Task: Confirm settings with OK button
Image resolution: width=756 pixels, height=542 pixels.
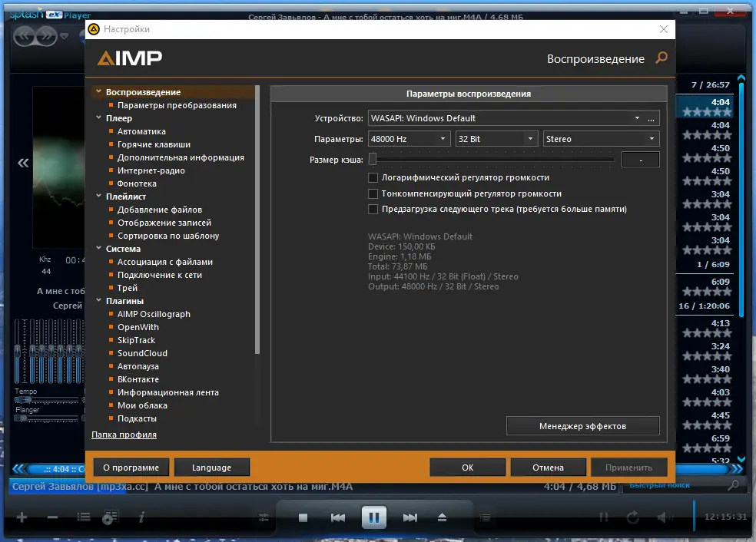Action: coord(467,468)
